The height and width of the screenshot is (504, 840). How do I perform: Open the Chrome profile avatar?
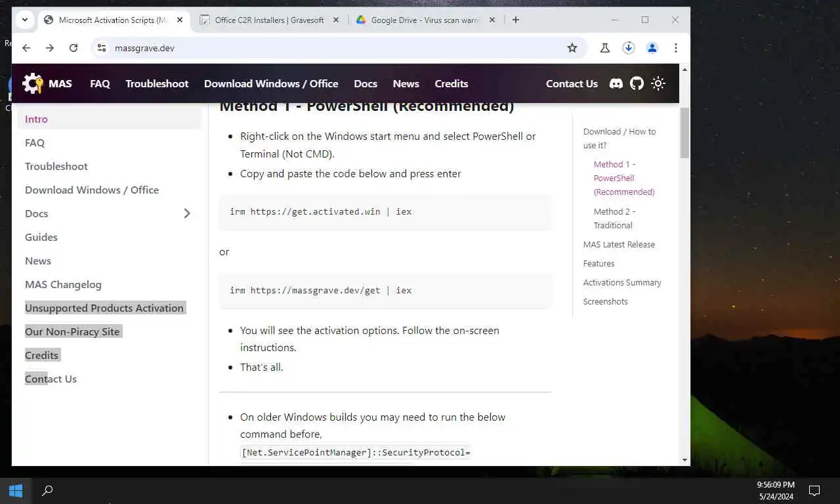pyautogui.click(x=652, y=48)
